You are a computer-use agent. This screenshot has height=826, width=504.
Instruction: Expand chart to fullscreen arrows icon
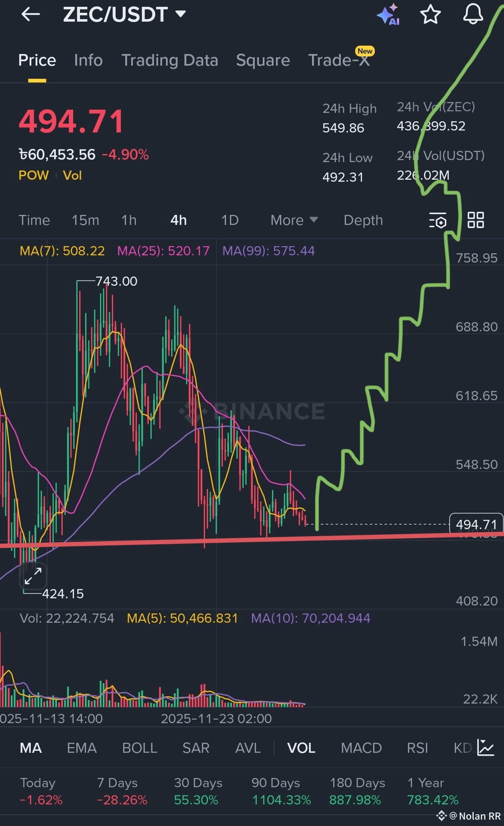tap(33, 576)
